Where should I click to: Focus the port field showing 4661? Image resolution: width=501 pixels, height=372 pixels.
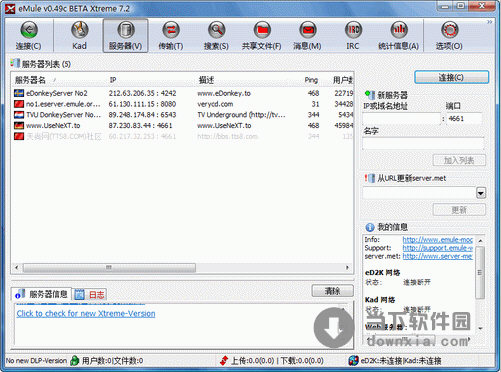point(464,118)
